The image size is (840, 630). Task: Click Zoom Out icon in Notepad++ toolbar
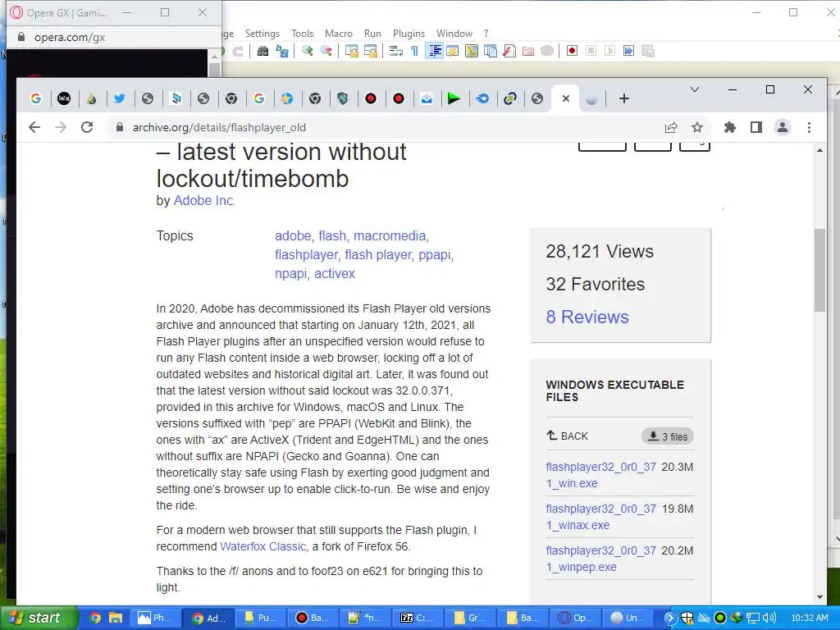point(326,51)
